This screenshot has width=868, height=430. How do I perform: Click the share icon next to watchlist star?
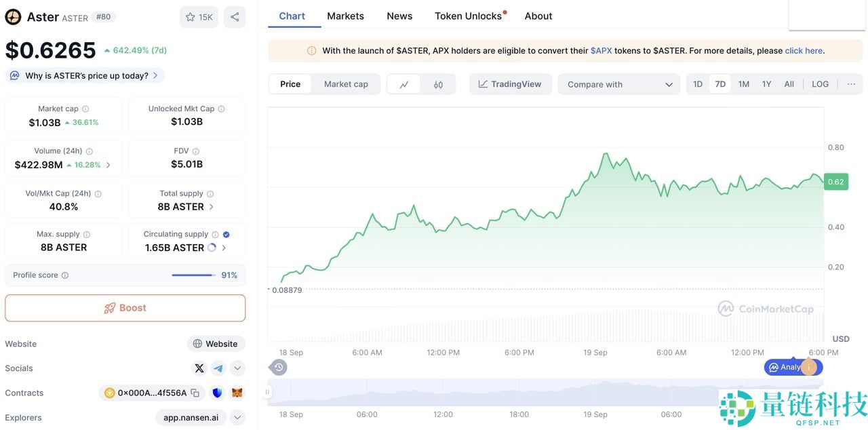pos(235,17)
